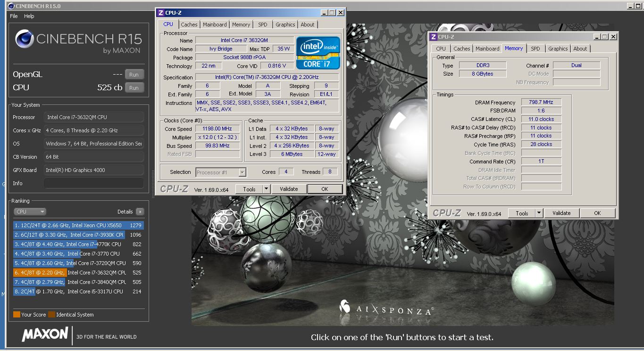Click the processor Name field i7 3632QM

[244, 41]
